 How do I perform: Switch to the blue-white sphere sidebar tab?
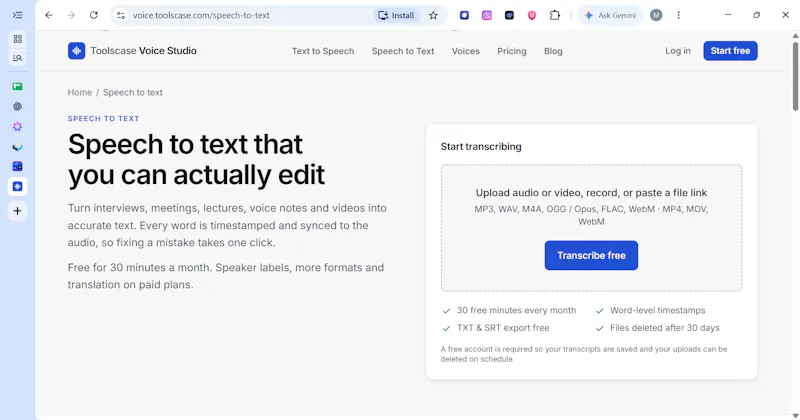17,146
